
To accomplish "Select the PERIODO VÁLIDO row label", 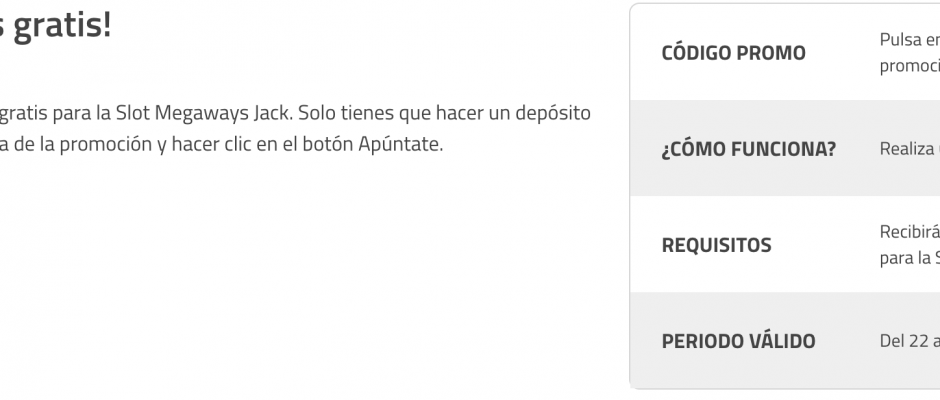I will coord(738,341).
